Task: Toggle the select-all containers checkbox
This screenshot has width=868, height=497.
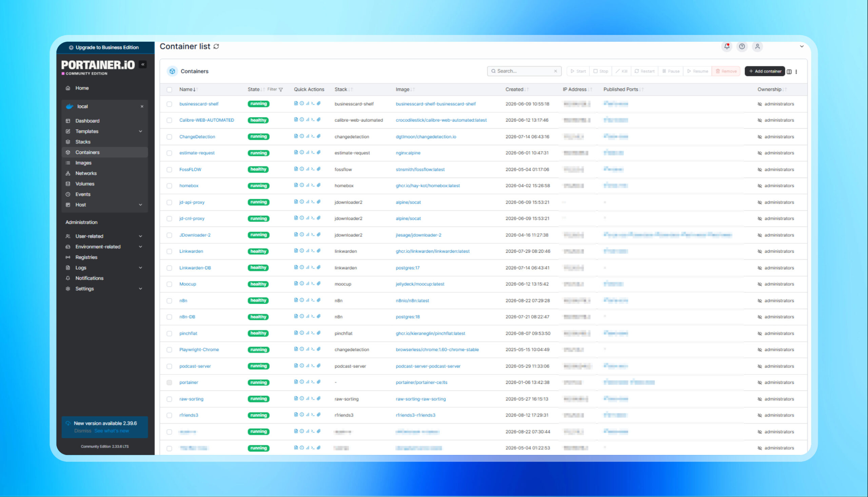Action: coord(169,90)
